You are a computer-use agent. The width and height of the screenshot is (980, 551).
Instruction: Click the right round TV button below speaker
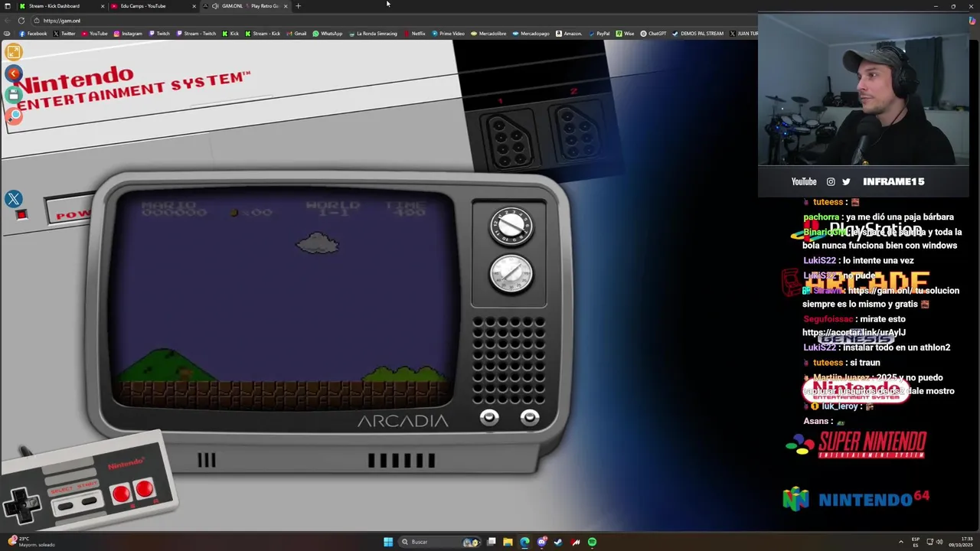pos(530,417)
